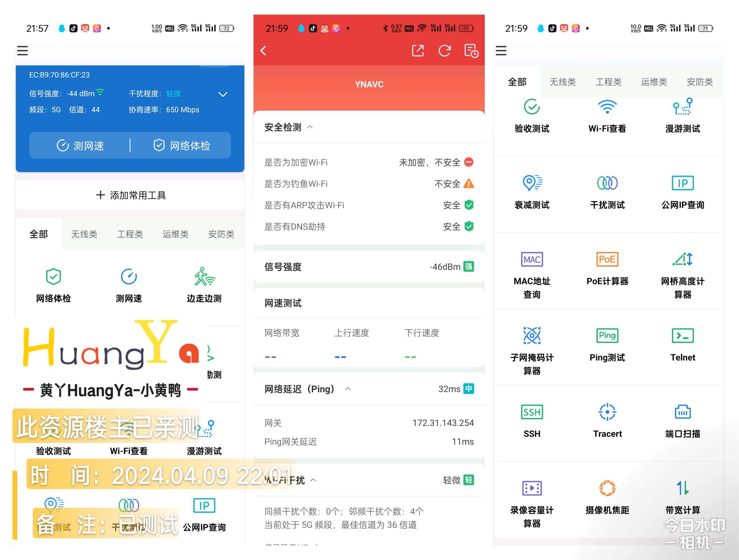Screen dimensions: 739x560
Task: Select 无线类 tab in right screen
Action: pyautogui.click(x=563, y=82)
